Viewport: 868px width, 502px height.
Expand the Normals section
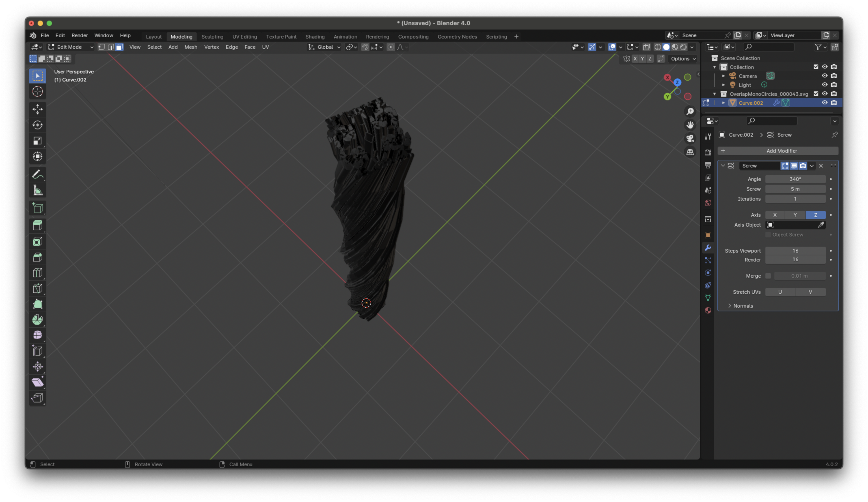(743, 306)
